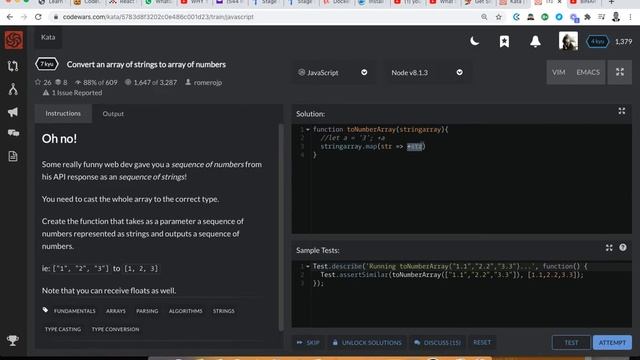
Task: Open the Kata practice sidebar icon
Action: [x=13, y=66]
